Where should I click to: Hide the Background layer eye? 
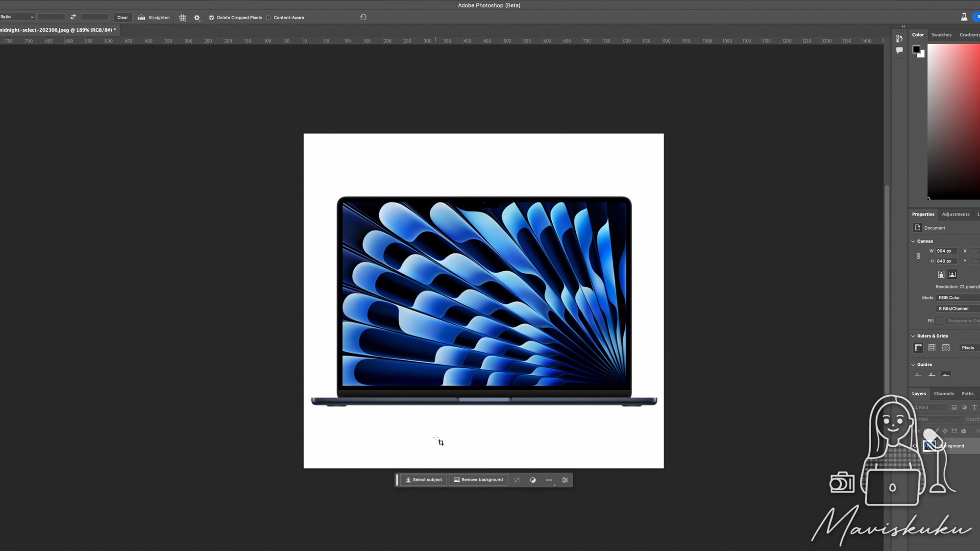915,446
